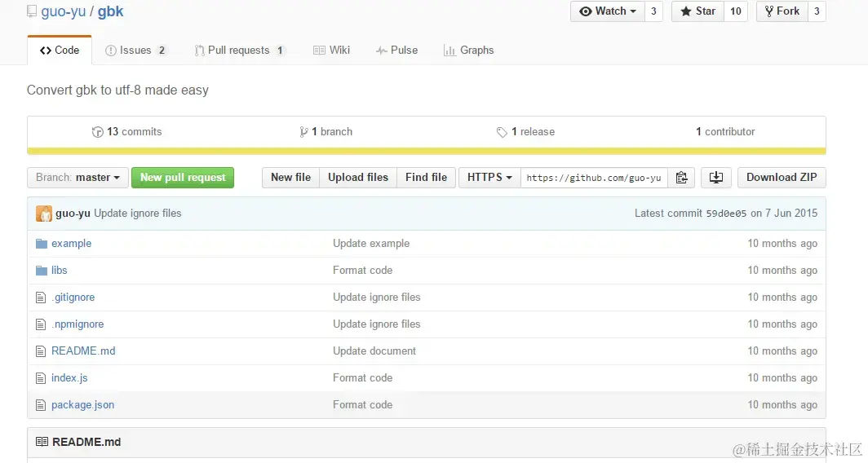The height and width of the screenshot is (463, 868).
Task: Open the libs folder
Action: [x=60, y=271]
